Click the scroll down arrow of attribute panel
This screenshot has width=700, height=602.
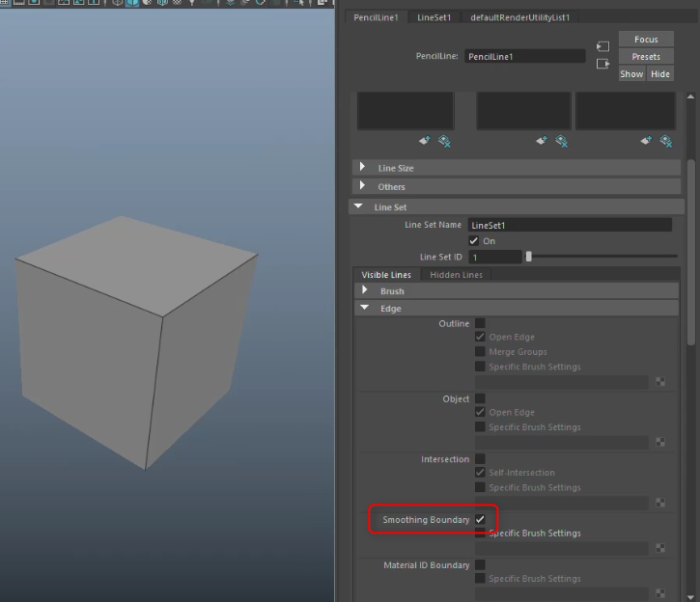pos(690,597)
